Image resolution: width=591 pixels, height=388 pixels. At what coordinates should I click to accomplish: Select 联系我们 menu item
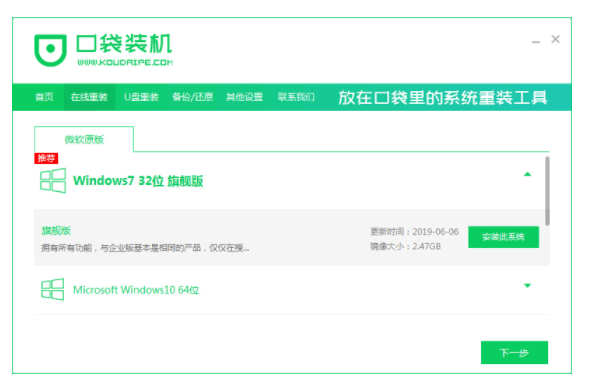[x=296, y=97]
